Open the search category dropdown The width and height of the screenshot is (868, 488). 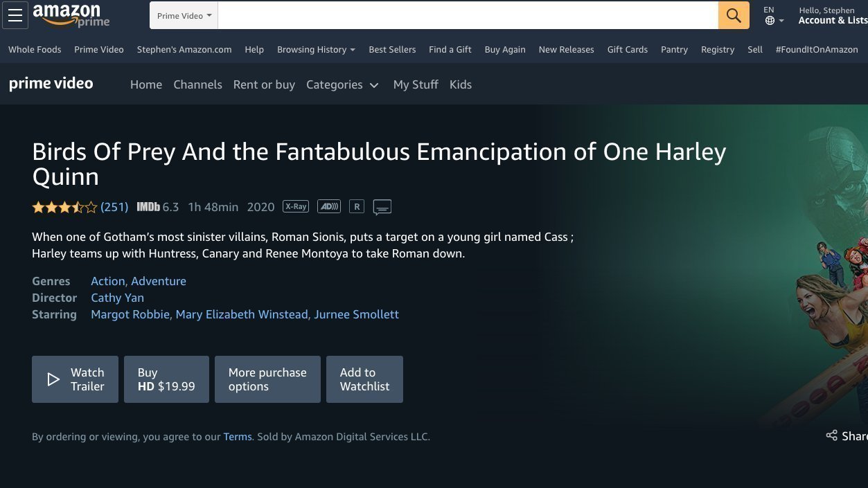183,15
